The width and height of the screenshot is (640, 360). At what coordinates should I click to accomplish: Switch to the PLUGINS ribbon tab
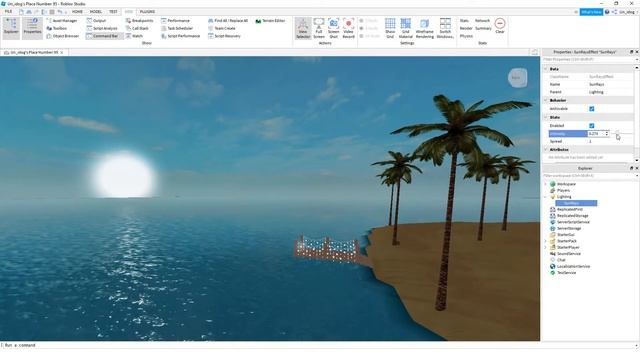tap(147, 12)
